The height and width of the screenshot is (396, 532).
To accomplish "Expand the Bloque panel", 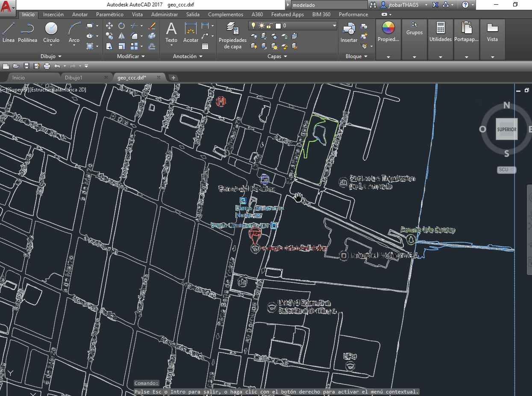I will (x=356, y=56).
